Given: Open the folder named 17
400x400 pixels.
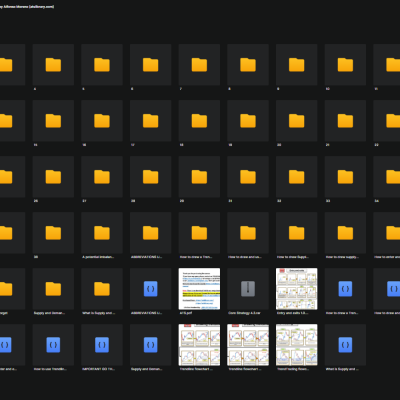Looking at the screenshot, I should [x=151, y=121].
